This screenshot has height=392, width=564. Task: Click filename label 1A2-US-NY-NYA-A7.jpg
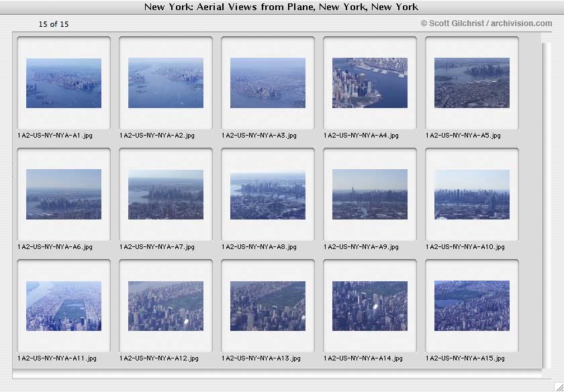click(x=157, y=247)
